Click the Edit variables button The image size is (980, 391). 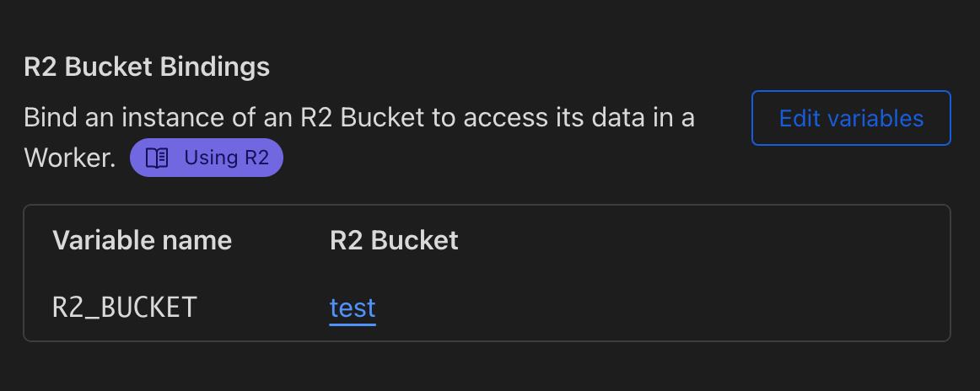(851, 118)
